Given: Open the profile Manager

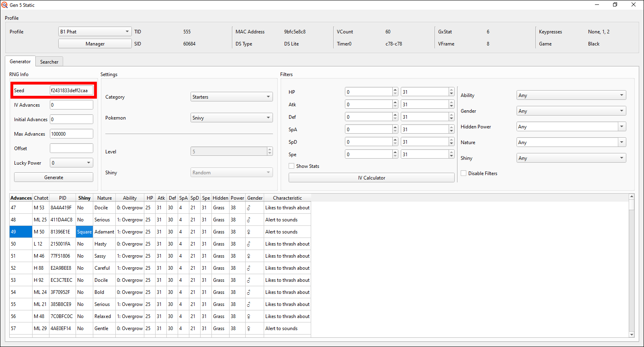Looking at the screenshot, I should (95, 43).
